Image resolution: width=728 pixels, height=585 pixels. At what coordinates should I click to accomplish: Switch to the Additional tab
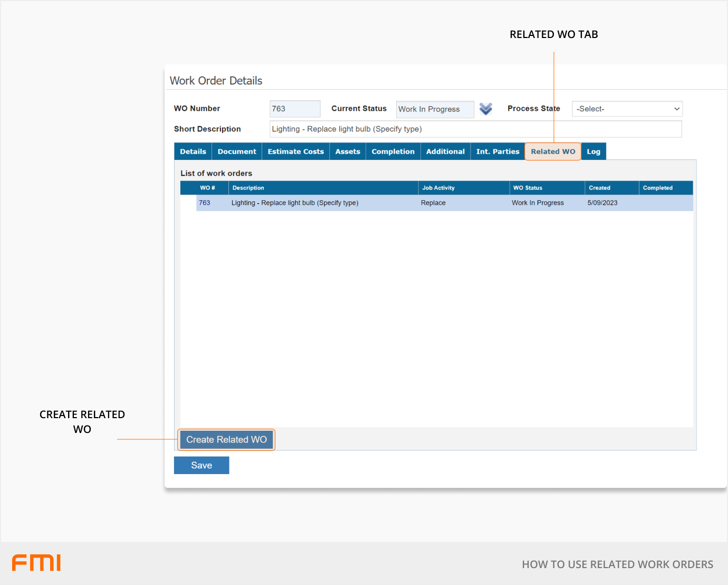[445, 152]
